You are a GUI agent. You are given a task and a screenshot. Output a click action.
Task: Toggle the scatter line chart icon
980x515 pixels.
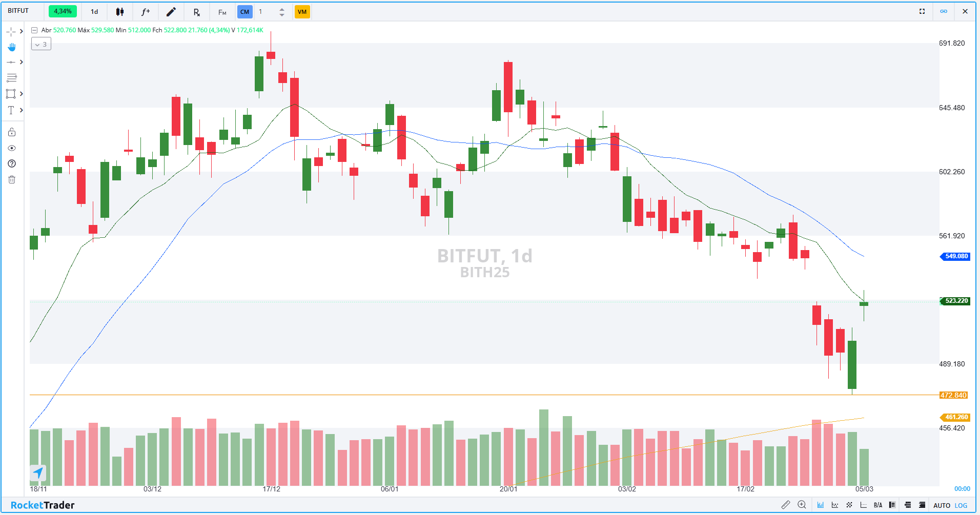pyautogui.click(x=835, y=505)
